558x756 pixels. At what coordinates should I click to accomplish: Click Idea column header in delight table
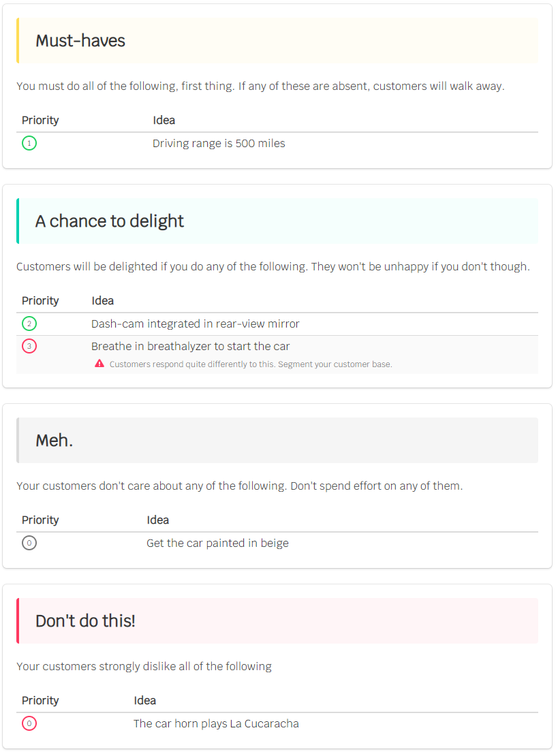click(x=103, y=300)
